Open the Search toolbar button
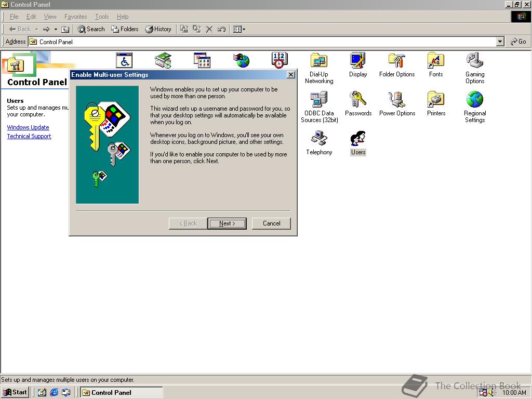Viewport: 532px width, 399px height. 91,29
